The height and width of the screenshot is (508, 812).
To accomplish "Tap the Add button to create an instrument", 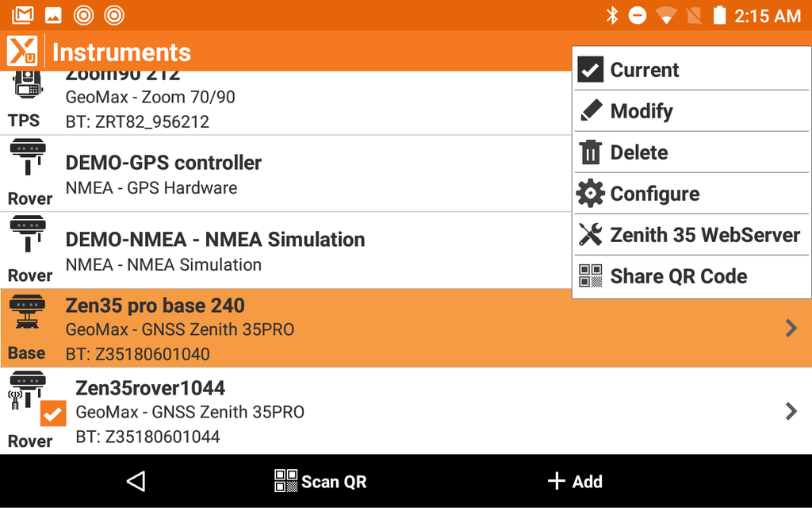I will 576,481.
